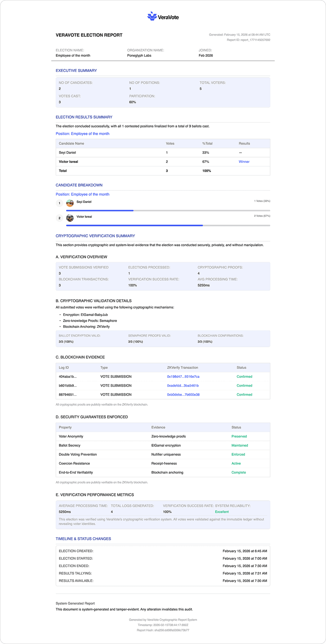Open ZKVerify transaction 0xadefdd...3ba5461b
326x644 pixels.
pyautogui.click(x=182, y=386)
